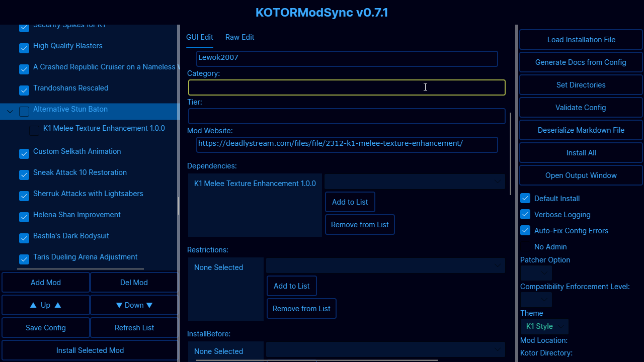
Task: Toggle Auto-Fix Config Errors
Action: [x=525, y=230]
